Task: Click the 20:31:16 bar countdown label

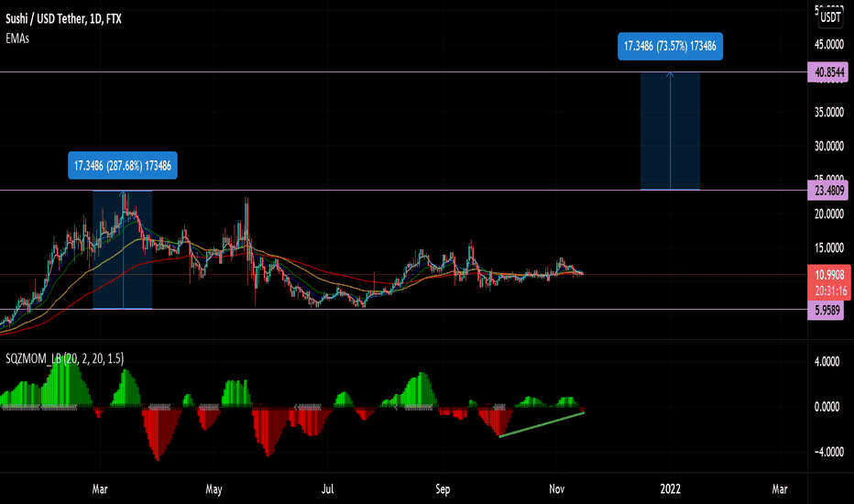Action: [x=829, y=291]
